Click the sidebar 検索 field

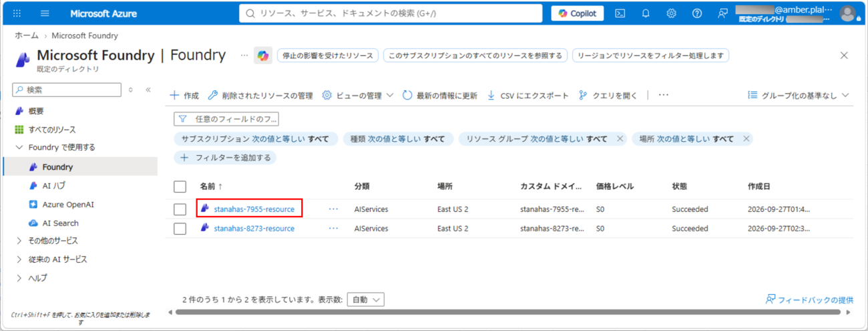pyautogui.click(x=67, y=90)
